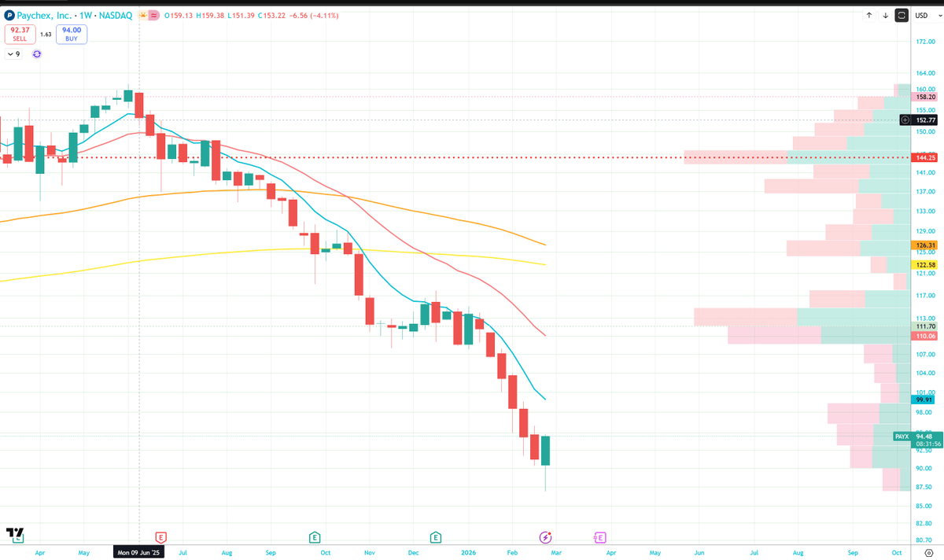944x560 pixels.
Task: Click the TradingView logo icon
Action: 15,535
